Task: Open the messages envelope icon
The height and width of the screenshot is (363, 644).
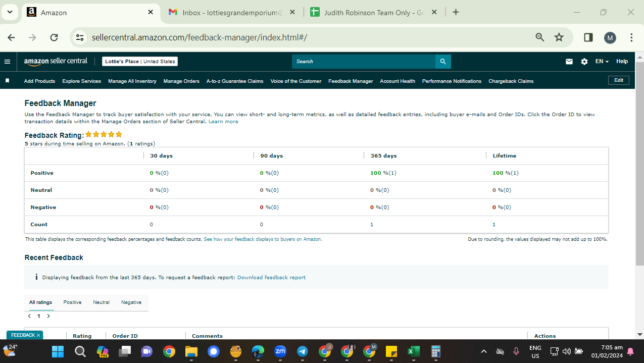Action: pyautogui.click(x=569, y=62)
